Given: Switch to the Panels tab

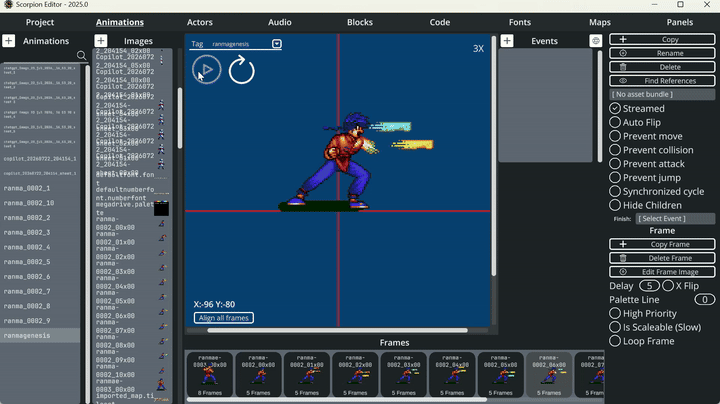Looking at the screenshot, I should tap(680, 22).
